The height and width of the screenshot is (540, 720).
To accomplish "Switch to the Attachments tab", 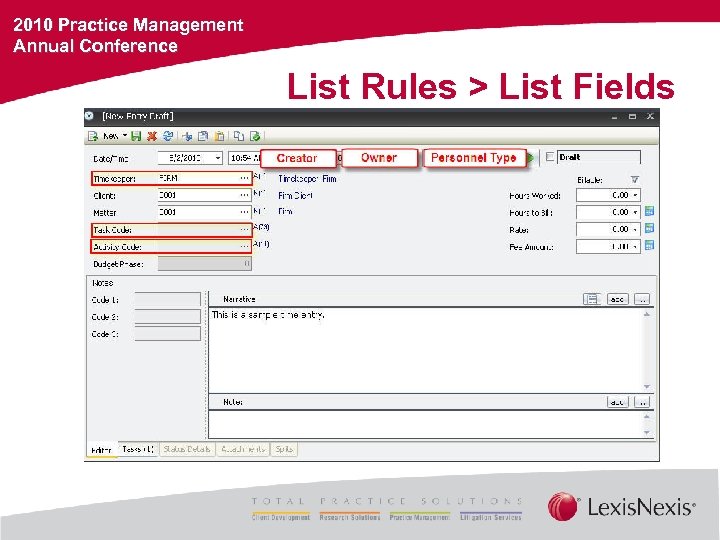I will (243, 449).
